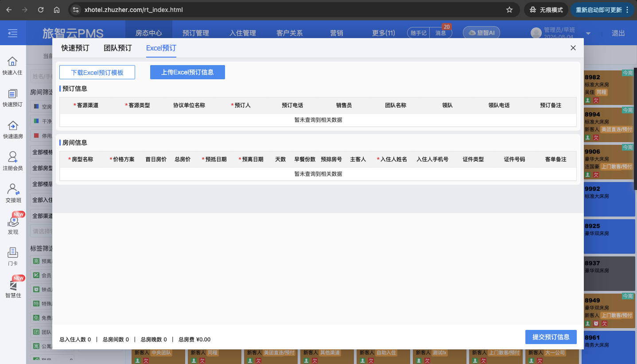The width and height of the screenshot is (637, 364).
Task: Click the 早餐份数 column header
Action: (x=305, y=159)
